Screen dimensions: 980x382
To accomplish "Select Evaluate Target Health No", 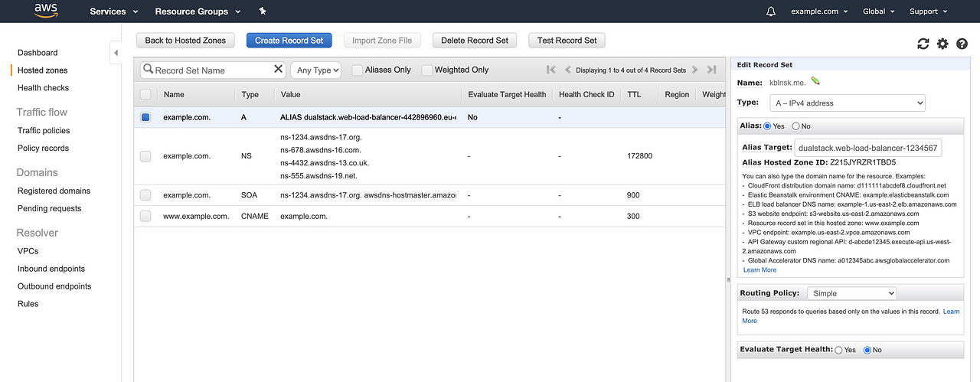I will (867, 350).
